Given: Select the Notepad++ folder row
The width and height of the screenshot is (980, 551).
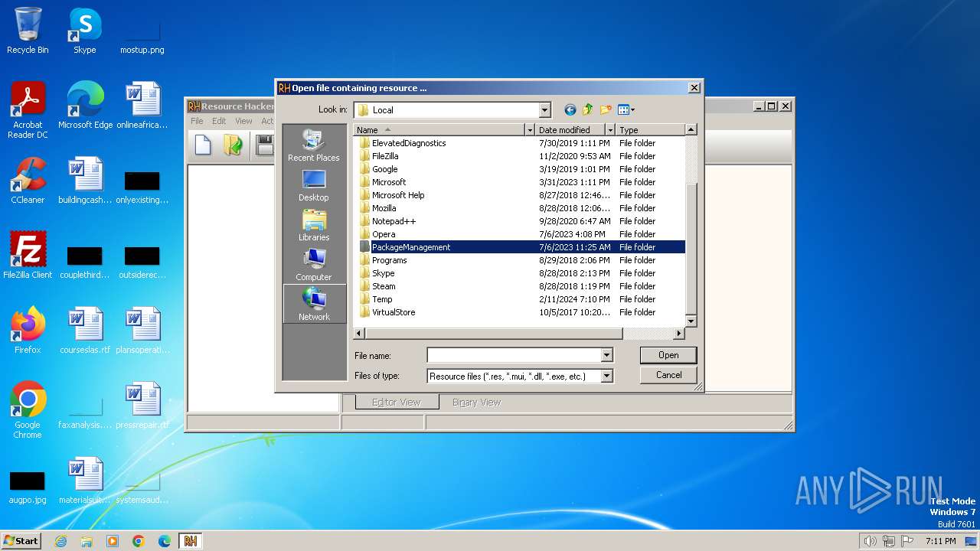Looking at the screenshot, I should (520, 221).
